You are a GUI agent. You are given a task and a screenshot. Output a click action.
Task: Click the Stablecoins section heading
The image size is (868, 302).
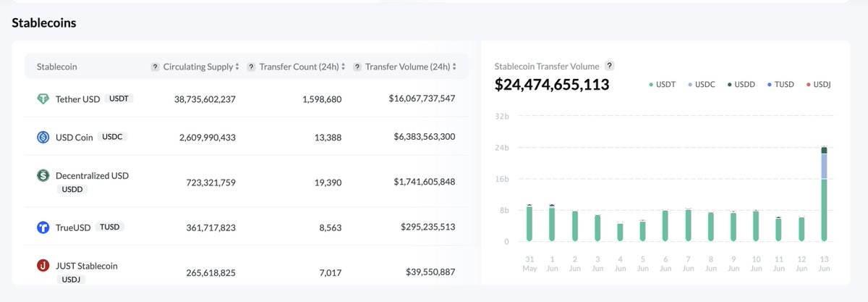44,22
